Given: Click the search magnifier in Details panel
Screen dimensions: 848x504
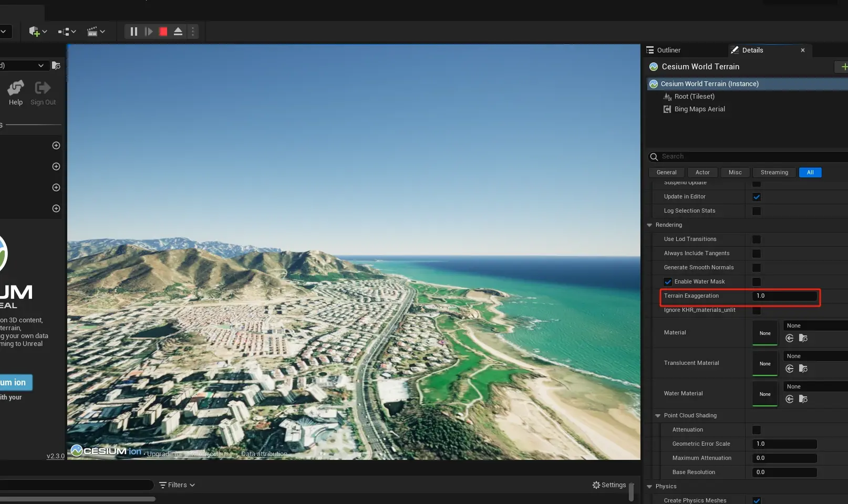Looking at the screenshot, I should coord(654,156).
